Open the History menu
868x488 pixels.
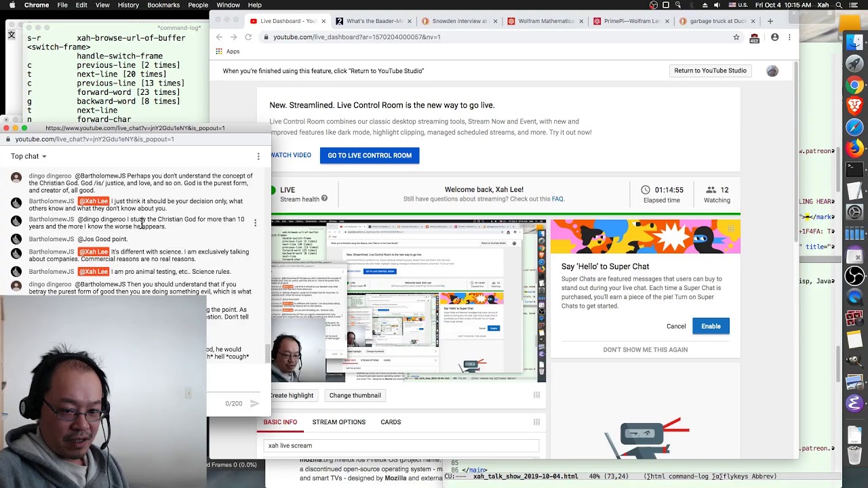pos(128,5)
